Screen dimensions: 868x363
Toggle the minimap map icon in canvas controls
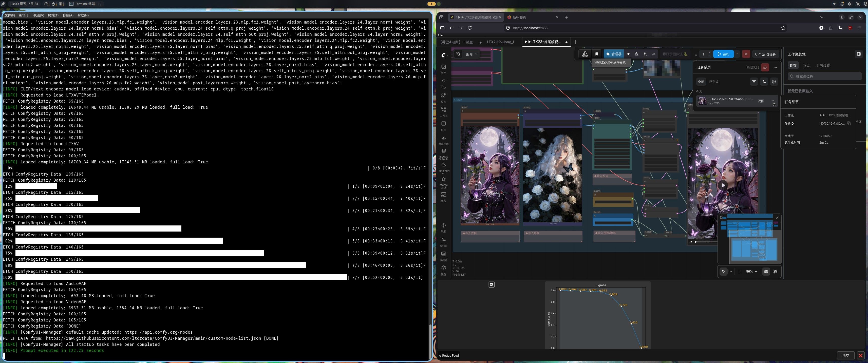click(x=766, y=271)
